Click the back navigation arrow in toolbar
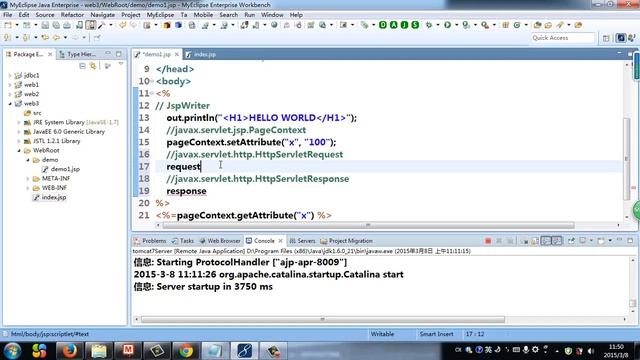Image resolution: width=640 pixels, height=360 pixels. 56,38
